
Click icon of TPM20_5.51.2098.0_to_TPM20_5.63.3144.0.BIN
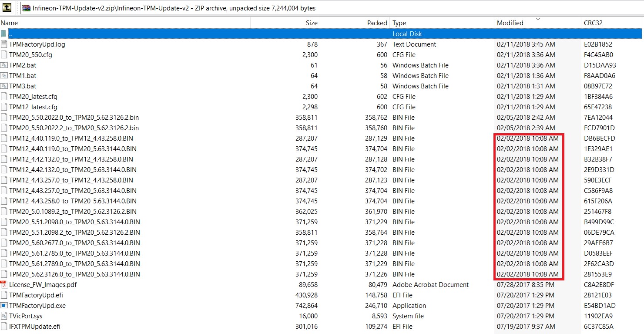pyautogui.click(x=4, y=222)
